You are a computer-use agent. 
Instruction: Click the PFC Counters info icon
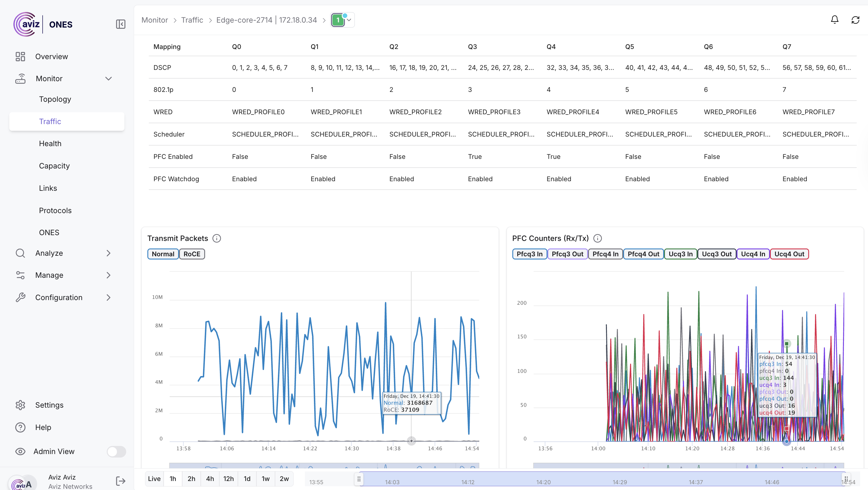point(597,238)
